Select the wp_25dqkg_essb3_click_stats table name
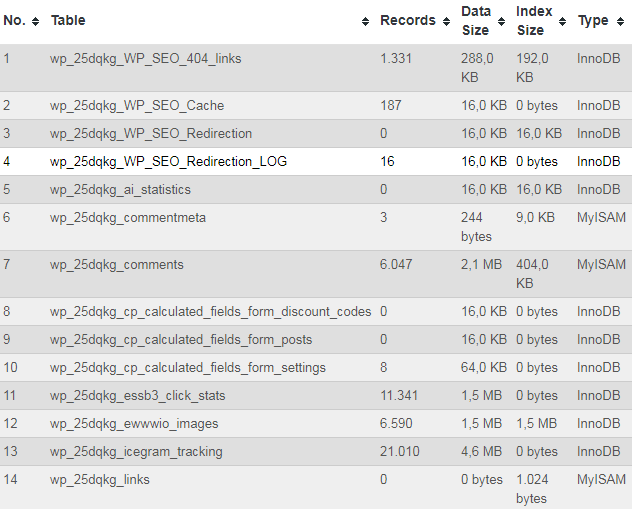This screenshot has width=632, height=509. click(138, 395)
